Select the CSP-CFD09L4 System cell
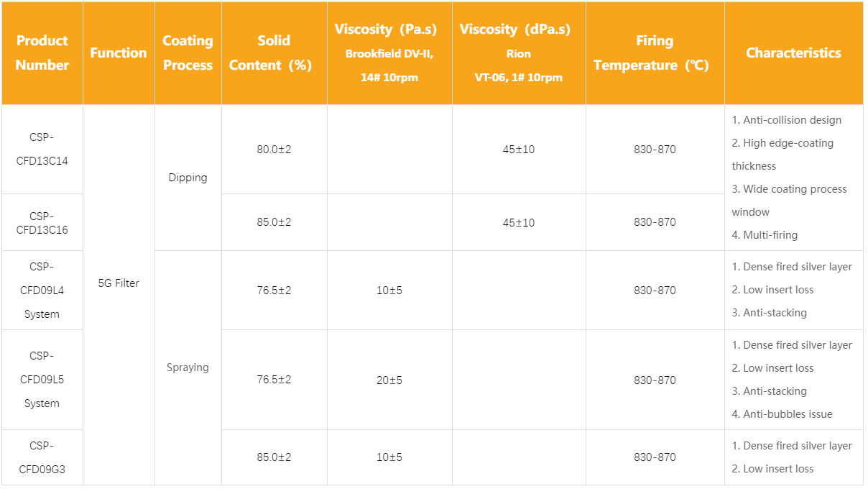 click(42, 290)
